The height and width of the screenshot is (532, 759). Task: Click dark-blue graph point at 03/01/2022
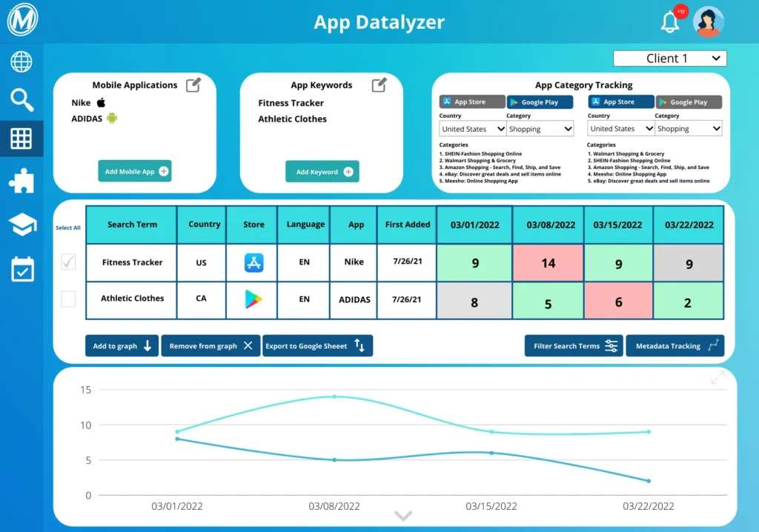point(177,439)
